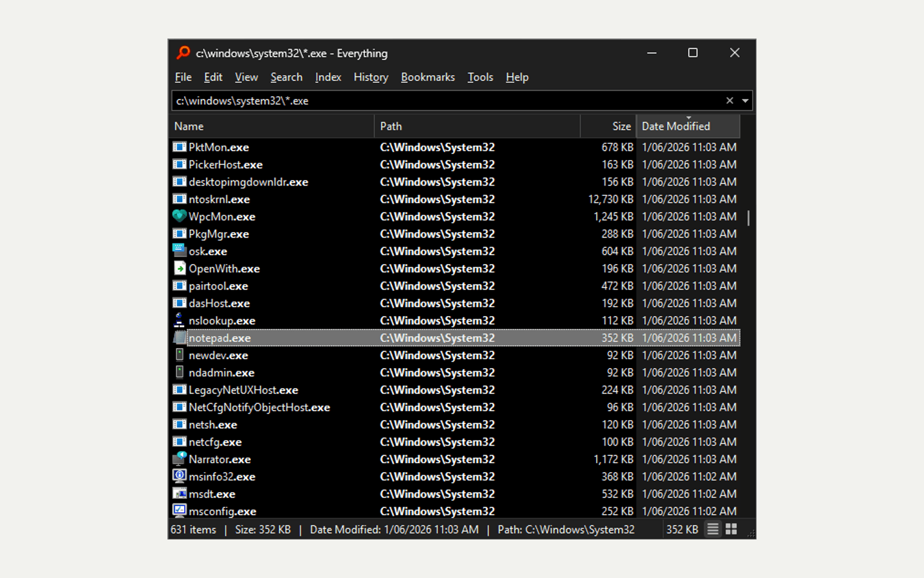
Task: Select the PickerHost.exe file name
Action: pyautogui.click(x=226, y=164)
